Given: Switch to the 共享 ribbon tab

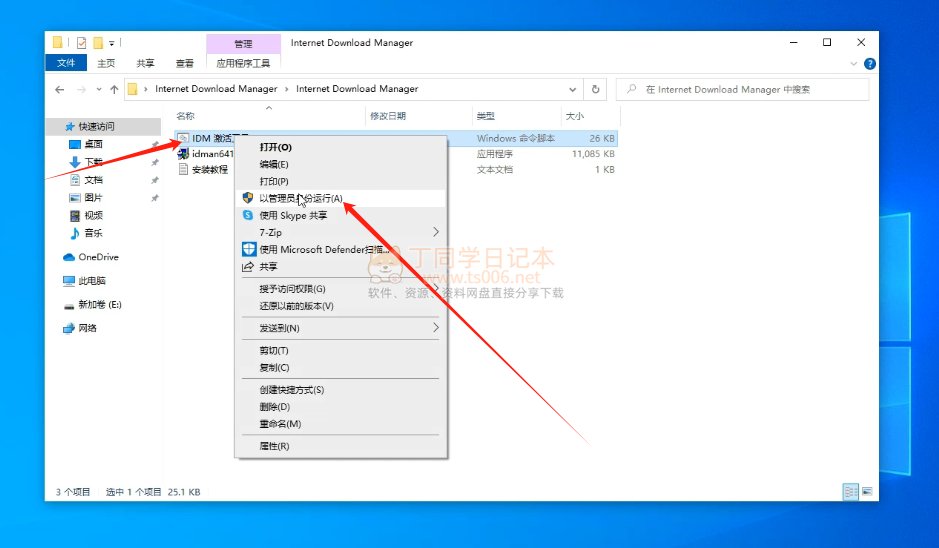Looking at the screenshot, I should (x=145, y=63).
